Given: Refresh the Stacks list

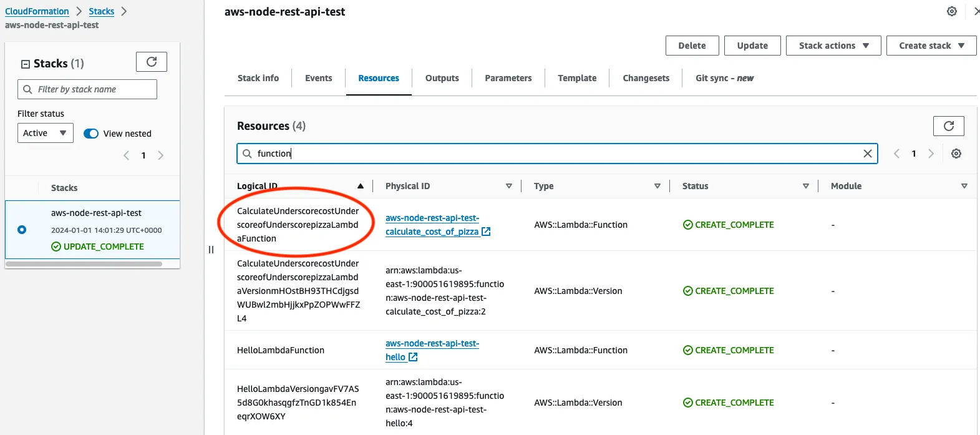Looking at the screenshot, I should [x=152, y=62].
